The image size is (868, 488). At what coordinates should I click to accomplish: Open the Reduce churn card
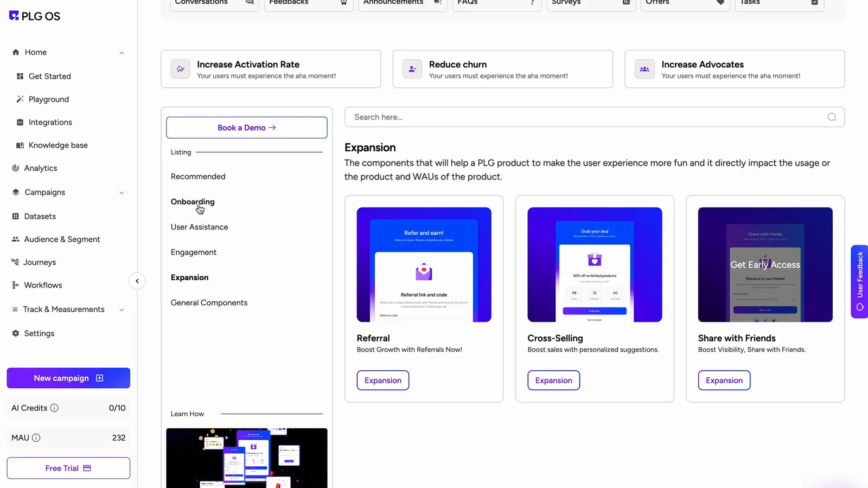[503, 69]
